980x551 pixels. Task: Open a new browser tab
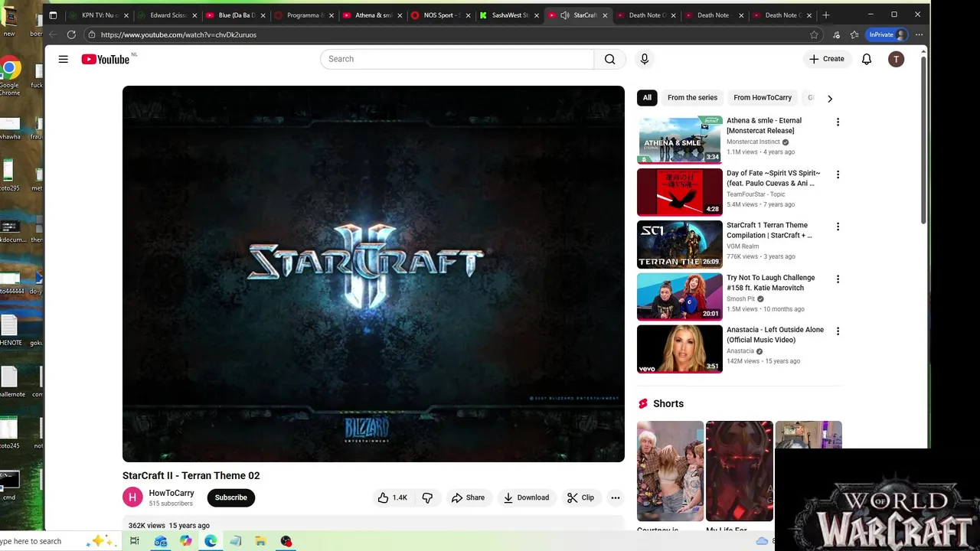click(x=825, y=15)
